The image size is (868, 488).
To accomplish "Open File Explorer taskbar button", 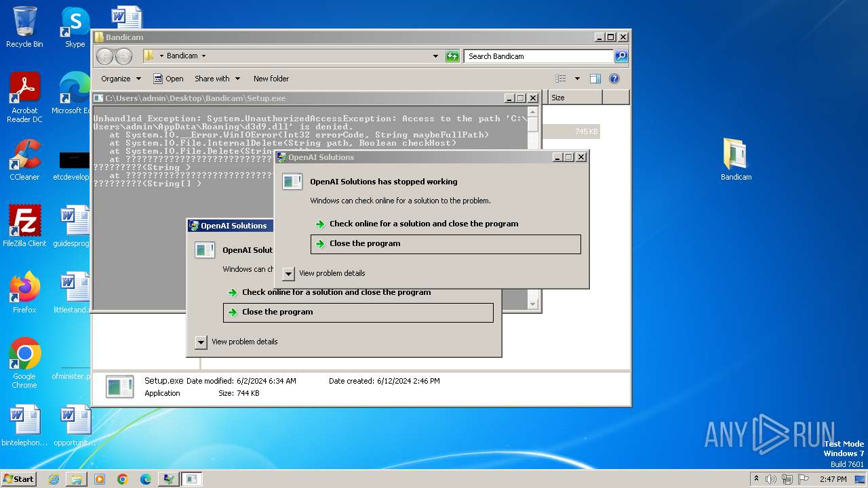I will click(77, 479).
